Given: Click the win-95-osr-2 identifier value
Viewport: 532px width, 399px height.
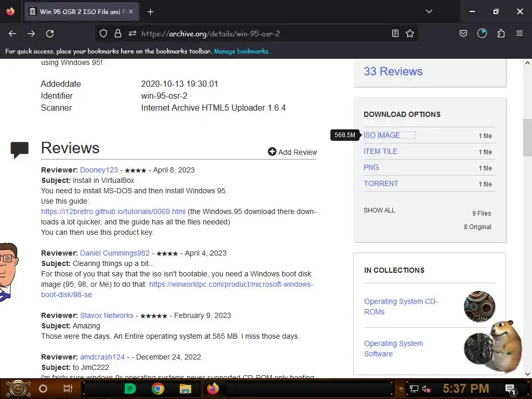Looking at the screenshot, I should click(164, 96).
